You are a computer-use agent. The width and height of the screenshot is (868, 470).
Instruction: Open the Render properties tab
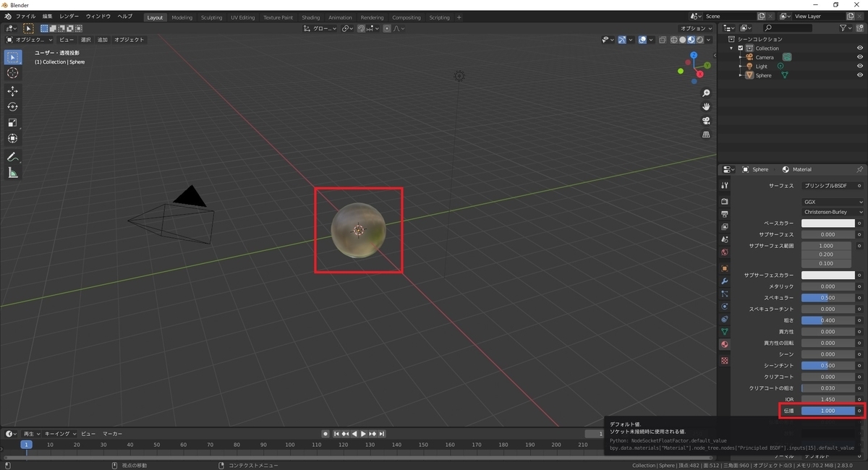pyautogui.click(x=725, y=201)
